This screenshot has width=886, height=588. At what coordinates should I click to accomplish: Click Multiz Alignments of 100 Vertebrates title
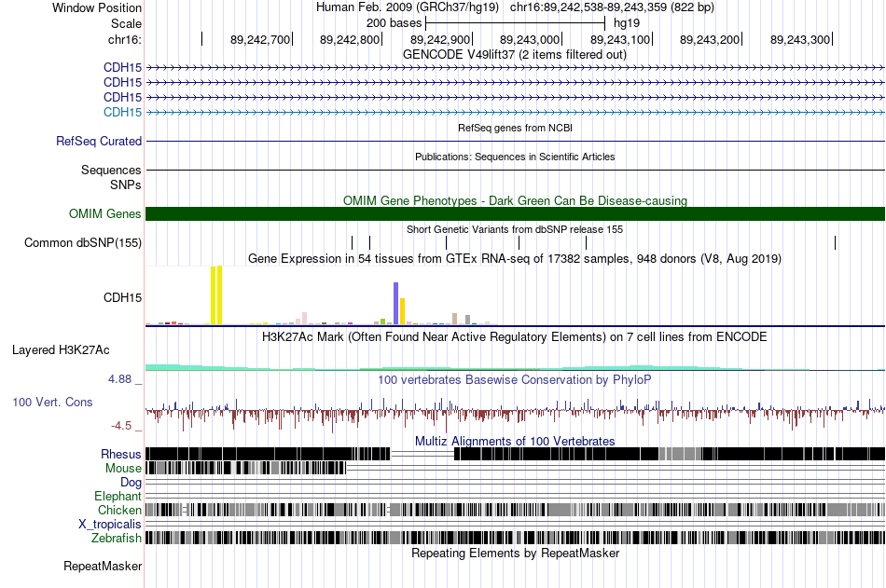point(515,441)
